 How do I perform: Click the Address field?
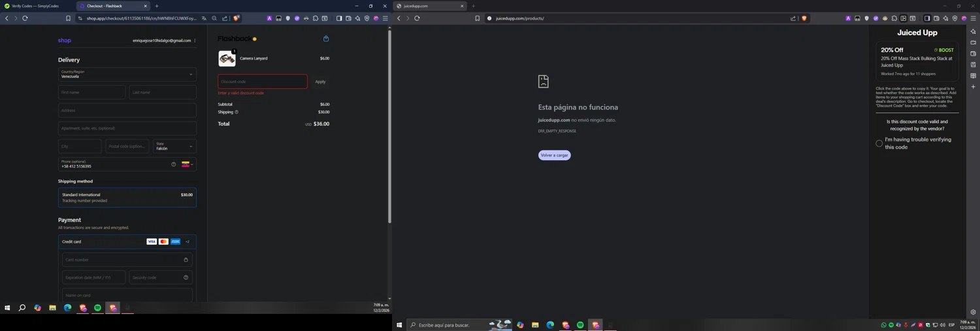click(x=127, y=110)
